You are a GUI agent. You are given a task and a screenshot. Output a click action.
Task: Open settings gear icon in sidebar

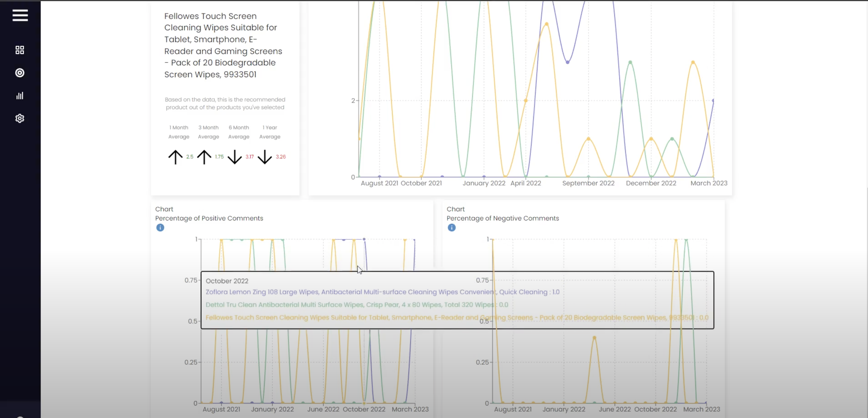point(20,118)
